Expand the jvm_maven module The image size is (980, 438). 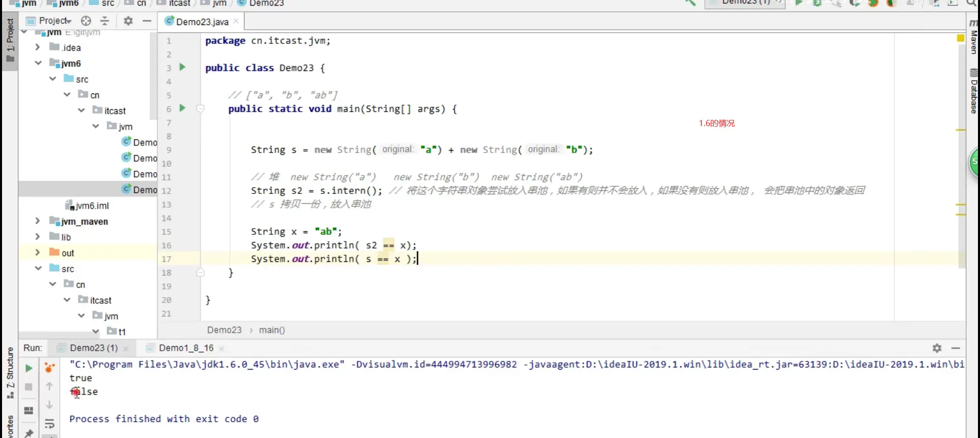pos(37,221)
